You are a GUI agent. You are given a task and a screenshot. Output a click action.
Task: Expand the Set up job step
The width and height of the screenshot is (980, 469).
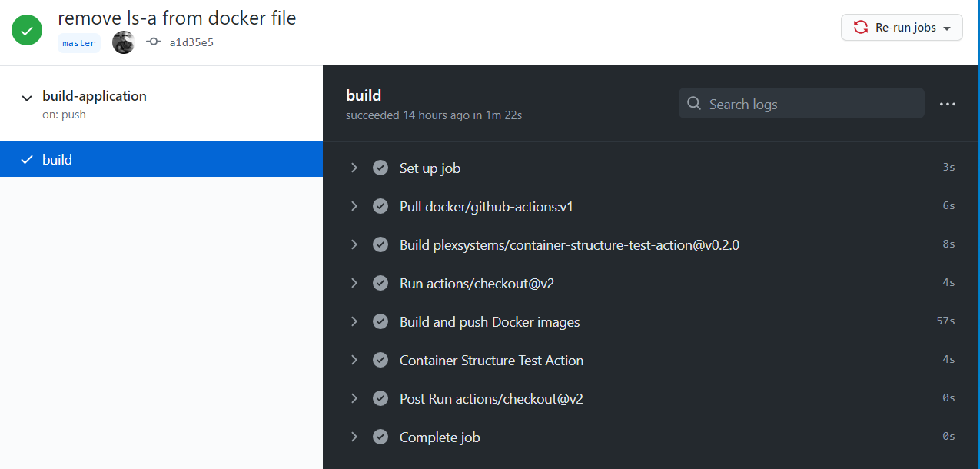click(354, 168)
